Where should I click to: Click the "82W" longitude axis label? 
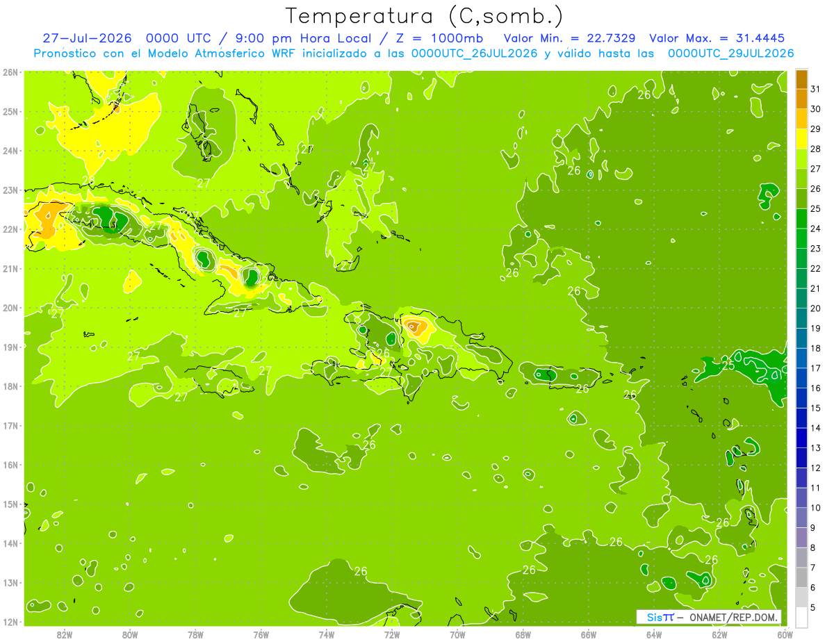[64, 635]
